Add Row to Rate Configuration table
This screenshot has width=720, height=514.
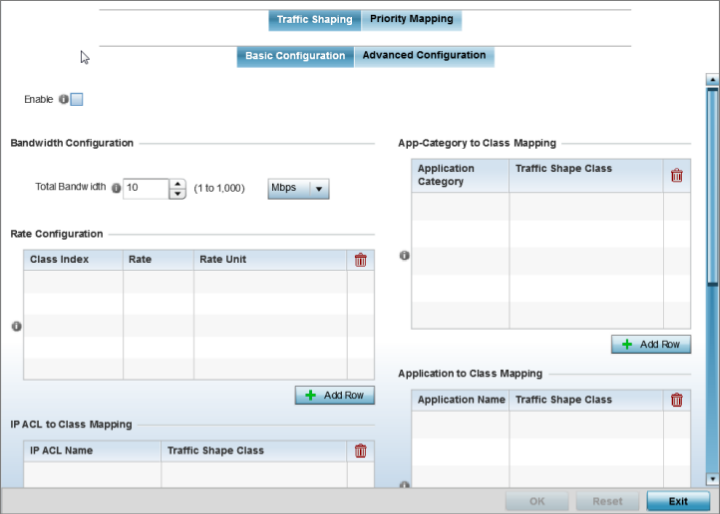(x=335, y=396)
